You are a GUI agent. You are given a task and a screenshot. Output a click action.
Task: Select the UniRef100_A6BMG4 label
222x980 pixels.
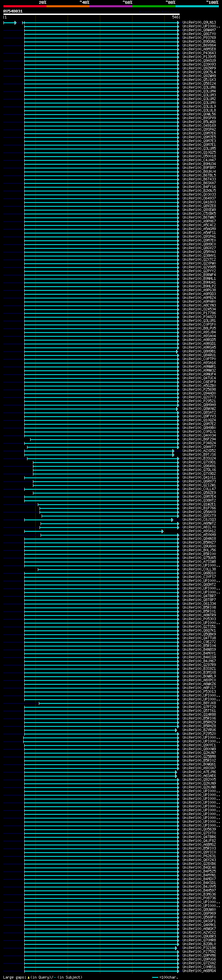click(x=199, y=971)
